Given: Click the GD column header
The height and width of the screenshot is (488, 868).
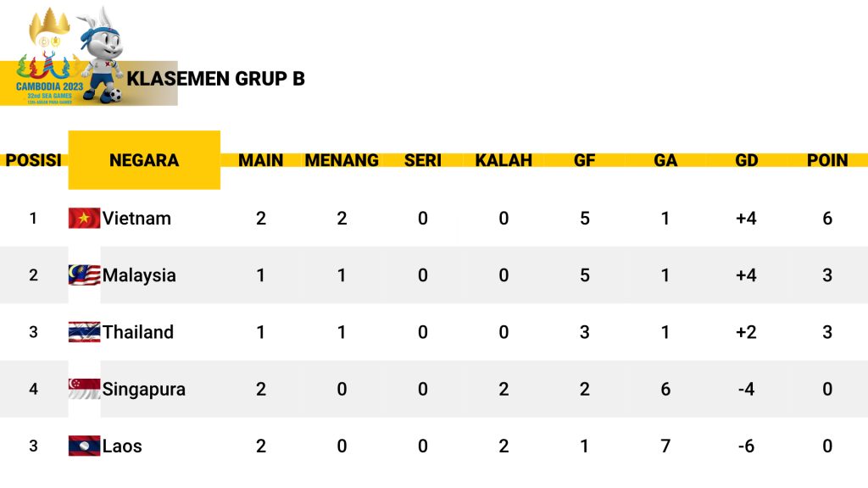Looking at the screenshot, I should pyautogui.click(x=746, y=160).
